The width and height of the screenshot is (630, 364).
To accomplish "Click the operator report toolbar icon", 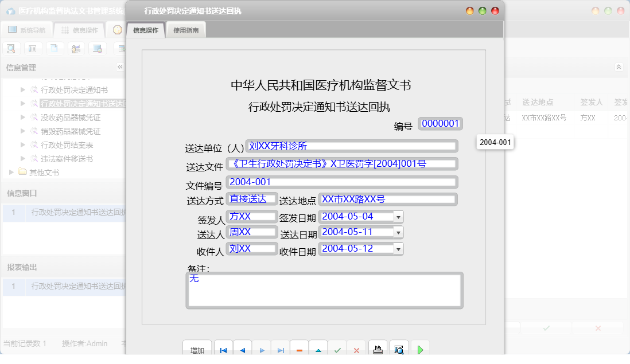I will click(75, 48).
